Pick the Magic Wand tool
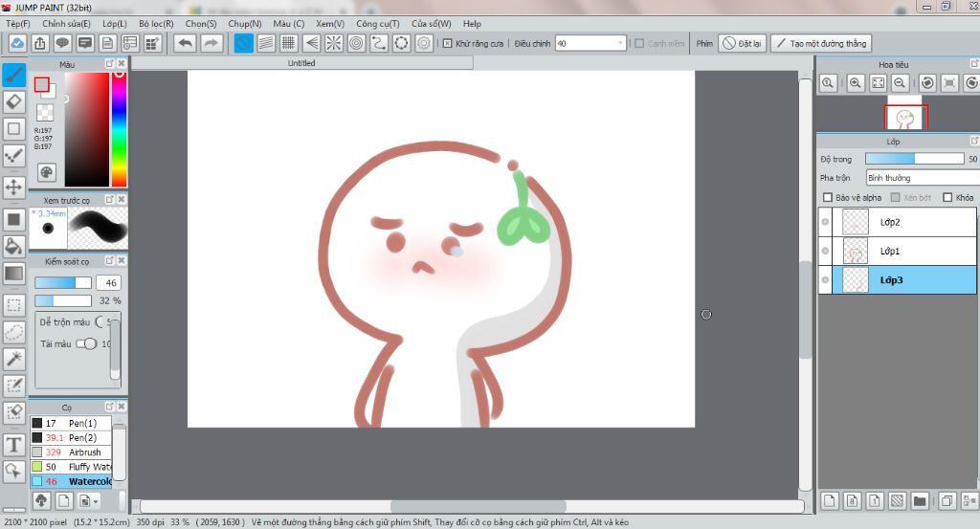The width and height of the screenshot is (980, 529). pos(13,359)
